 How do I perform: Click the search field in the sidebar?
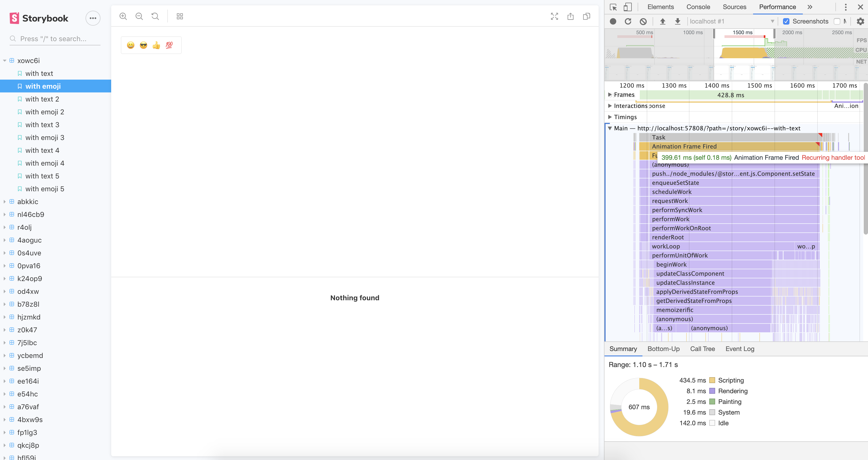[x=55, y=38]
